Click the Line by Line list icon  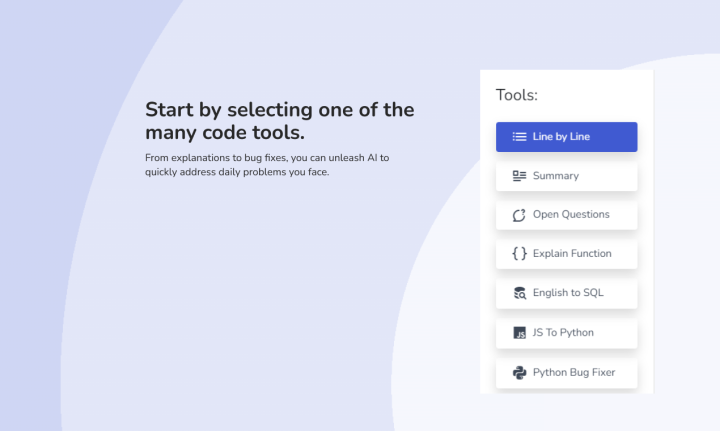click(x=519, y=137)
